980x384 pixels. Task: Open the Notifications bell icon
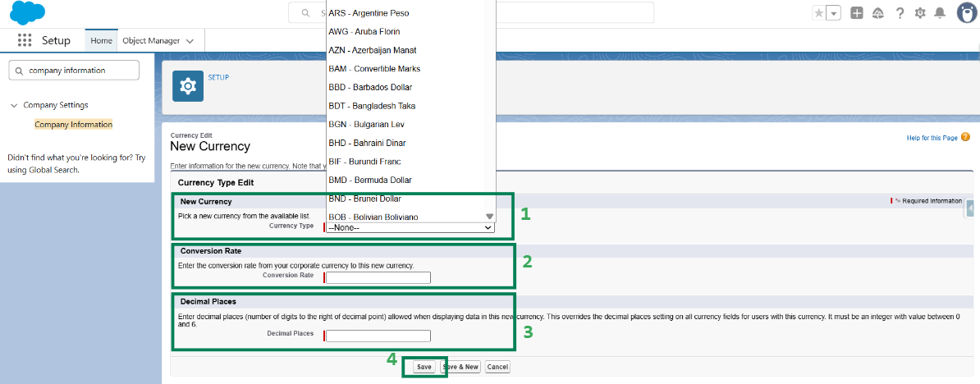point(940,13)
